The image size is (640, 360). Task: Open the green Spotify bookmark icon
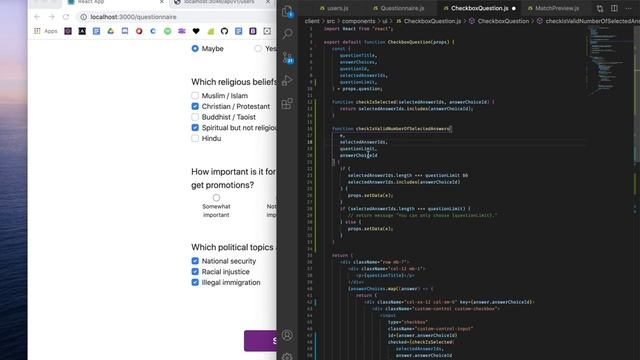tap(167, 31)
